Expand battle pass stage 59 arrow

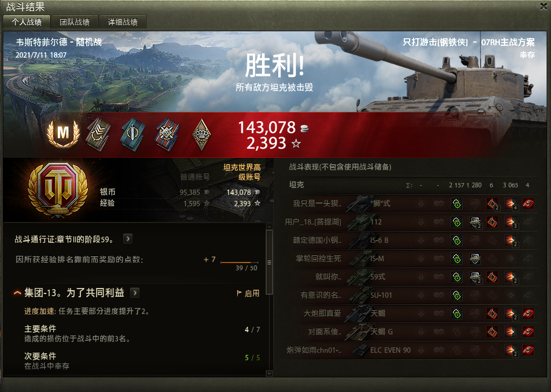tap(128, 239)
